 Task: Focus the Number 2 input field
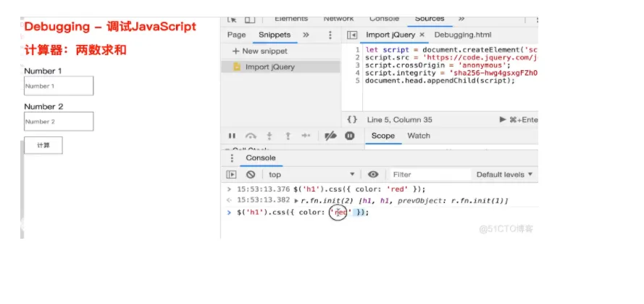click(59, 121)
